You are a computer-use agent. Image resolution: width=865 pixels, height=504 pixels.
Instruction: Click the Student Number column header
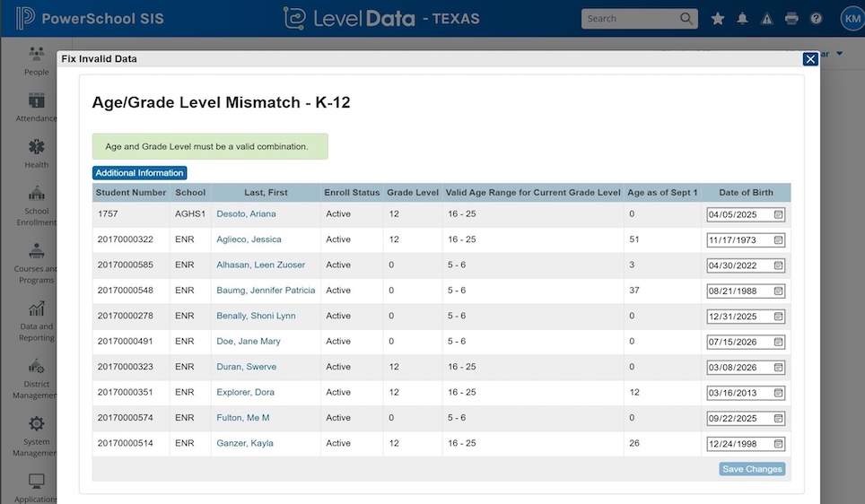131,193
